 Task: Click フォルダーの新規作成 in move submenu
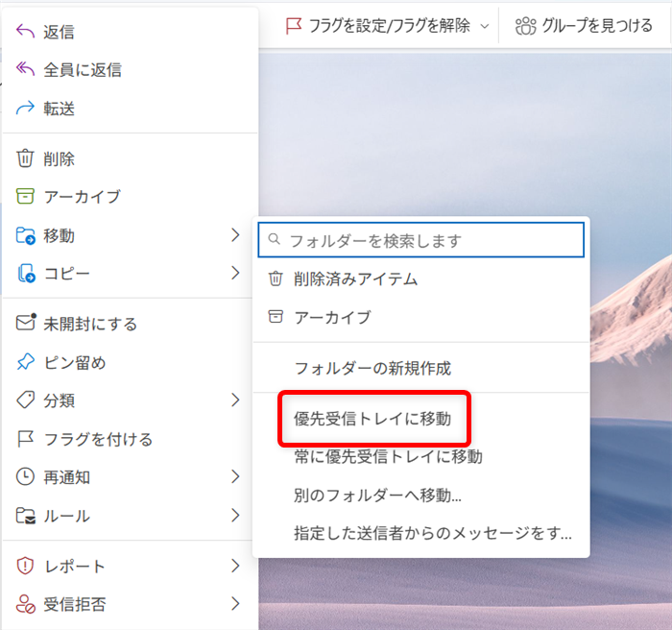point(372,368)
